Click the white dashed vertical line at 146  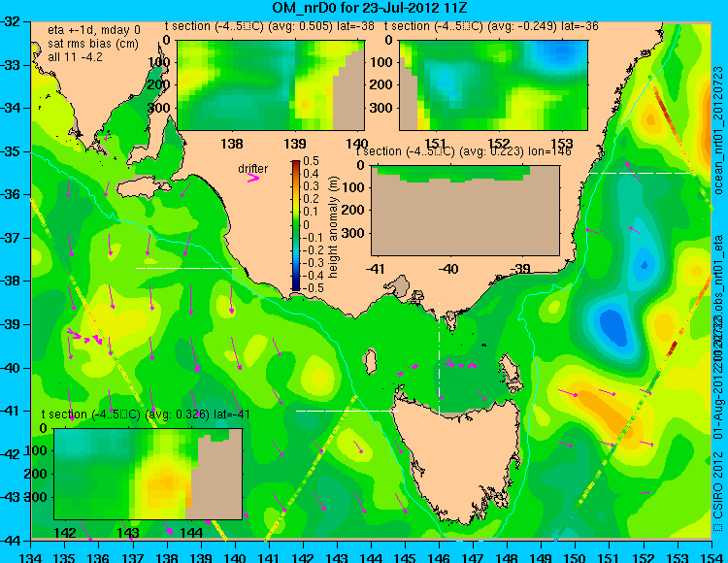pyautogui.click(x=439, y=358)
